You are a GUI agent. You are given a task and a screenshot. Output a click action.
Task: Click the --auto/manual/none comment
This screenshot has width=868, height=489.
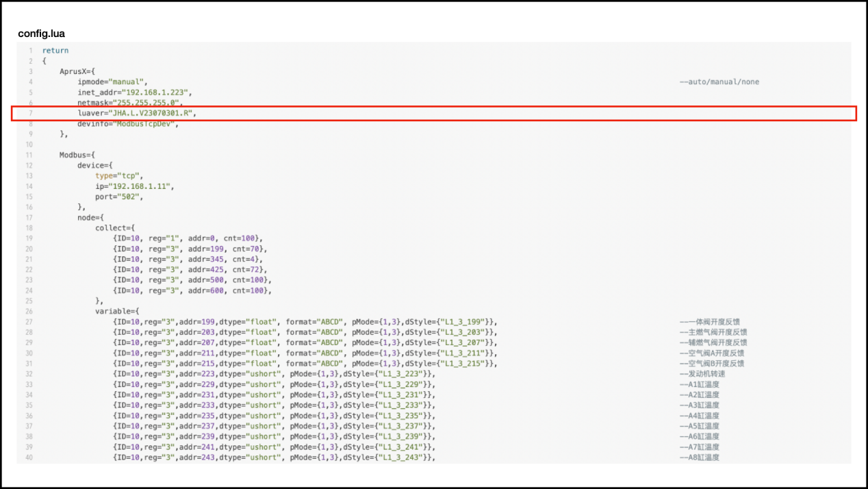click(719, 81)
